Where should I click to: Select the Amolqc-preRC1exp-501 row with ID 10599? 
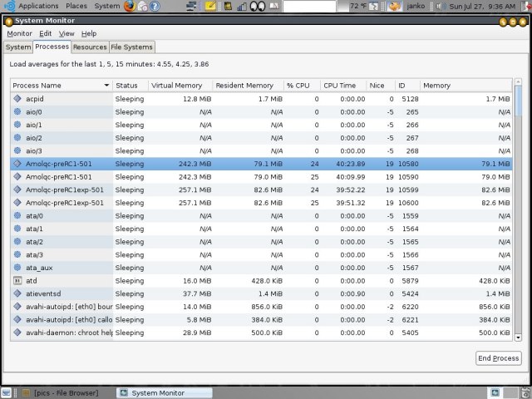[261, 190]
